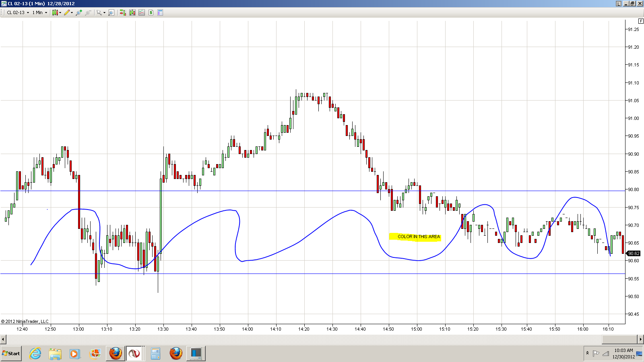The height and width of the screenshot is (362, 644).
Task: Open the Calculator taskbar icon
Action: click(x=155, y=354)
